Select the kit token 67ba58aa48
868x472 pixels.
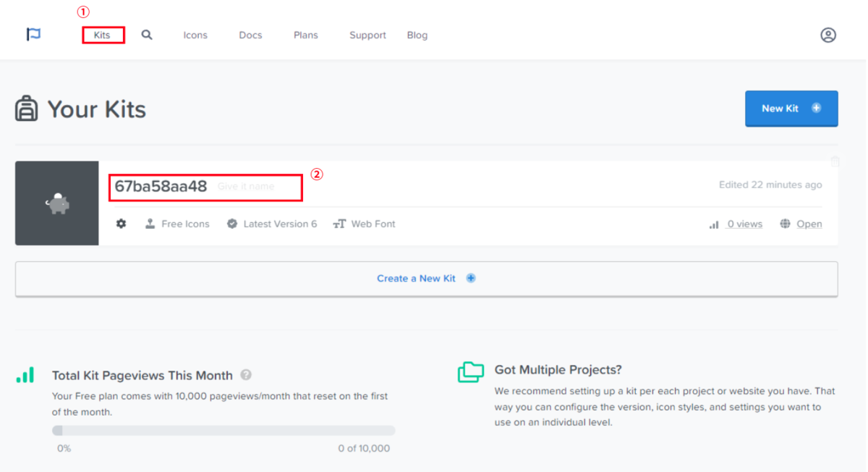(x=161, y=187)
